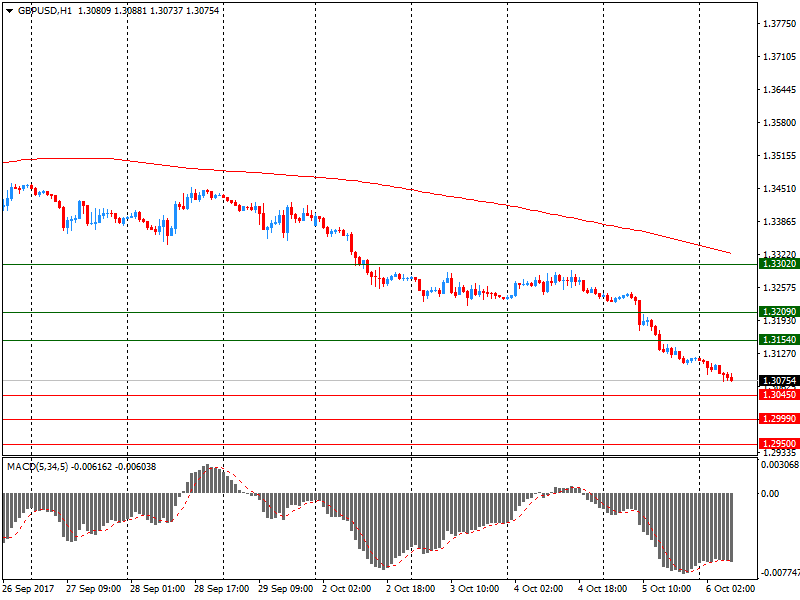Select the 1.32575 price scale value

pyautogui.click(x=779, y=288)
